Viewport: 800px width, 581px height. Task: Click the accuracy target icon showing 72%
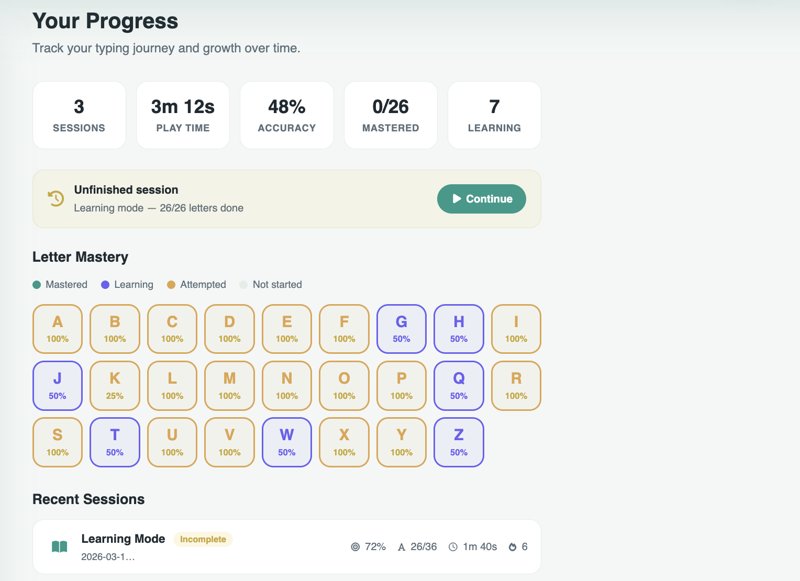(355, 547)
